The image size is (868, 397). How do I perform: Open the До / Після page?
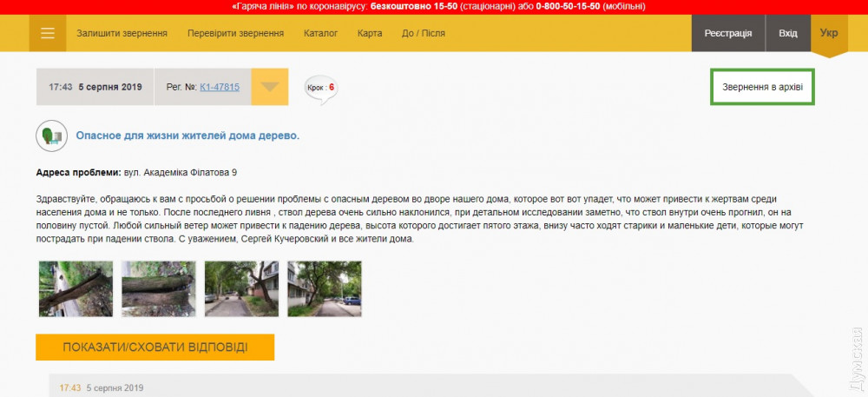[x=424, y=34]
